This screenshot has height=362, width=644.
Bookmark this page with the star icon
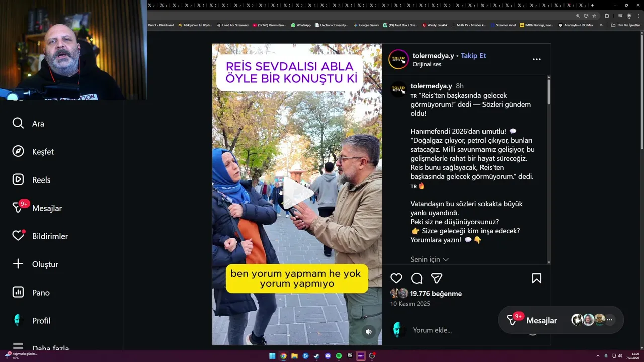594,16
